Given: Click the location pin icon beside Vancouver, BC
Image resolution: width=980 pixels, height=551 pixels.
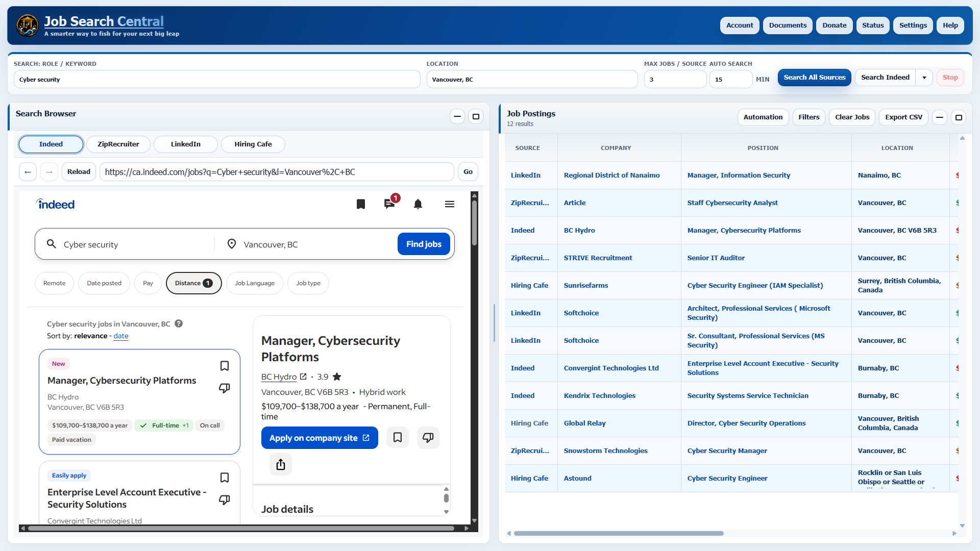Looking at the screenshot, I should tap(232, 244).
